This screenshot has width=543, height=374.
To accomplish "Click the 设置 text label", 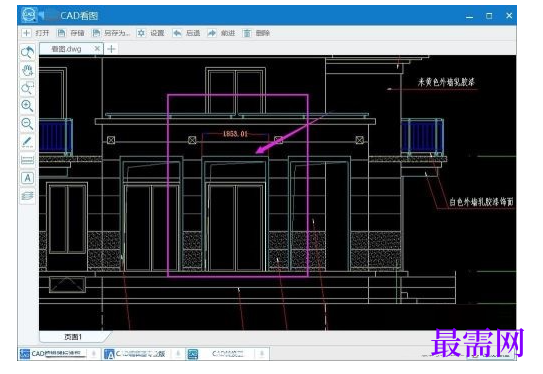I will 157,33.
